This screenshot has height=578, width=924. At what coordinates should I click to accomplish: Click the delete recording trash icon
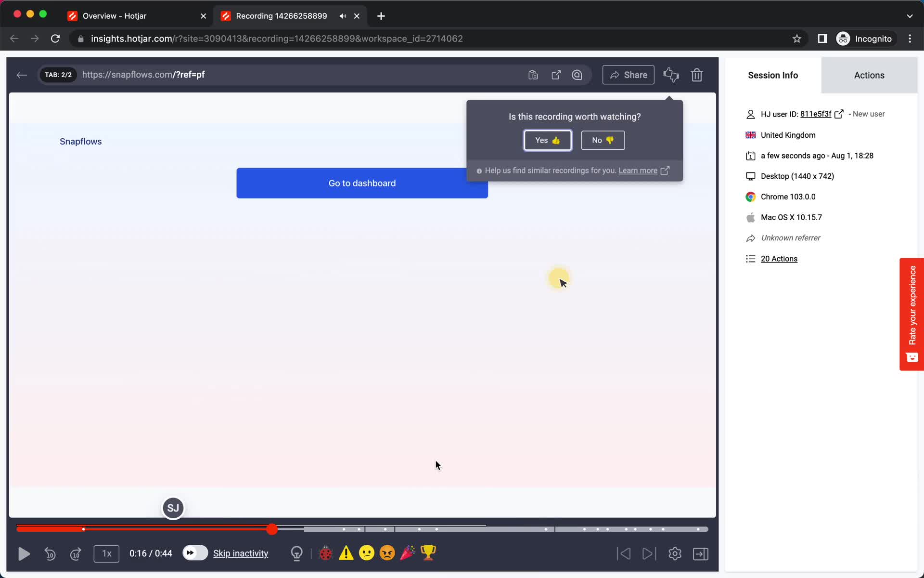[x=696, y=75]
